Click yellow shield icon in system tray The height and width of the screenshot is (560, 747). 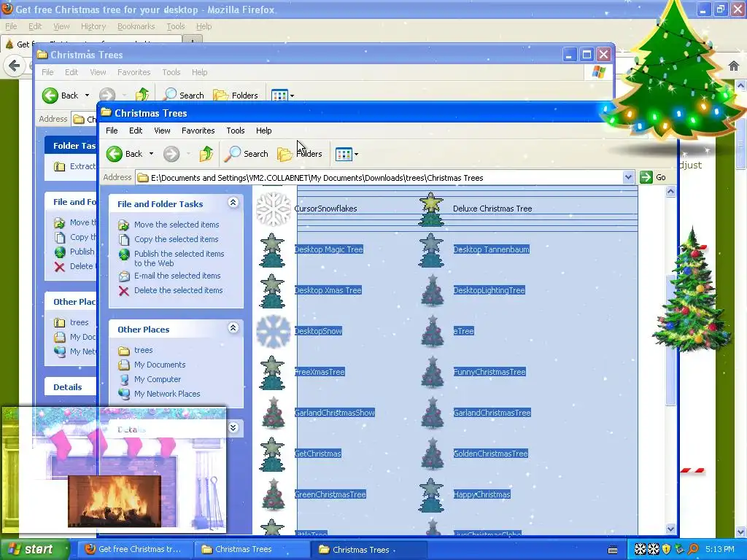[667, 549]
